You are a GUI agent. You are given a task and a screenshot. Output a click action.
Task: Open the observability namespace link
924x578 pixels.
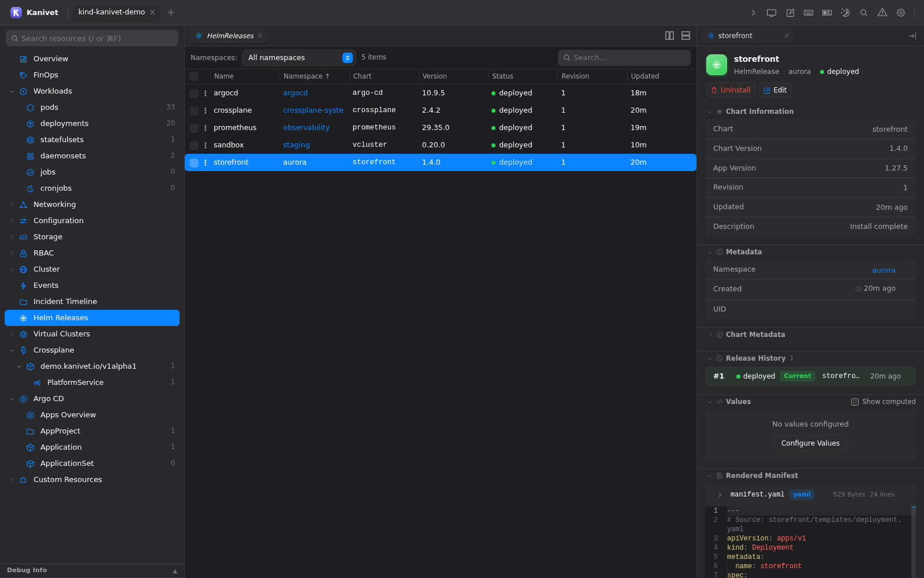(306, 128)
